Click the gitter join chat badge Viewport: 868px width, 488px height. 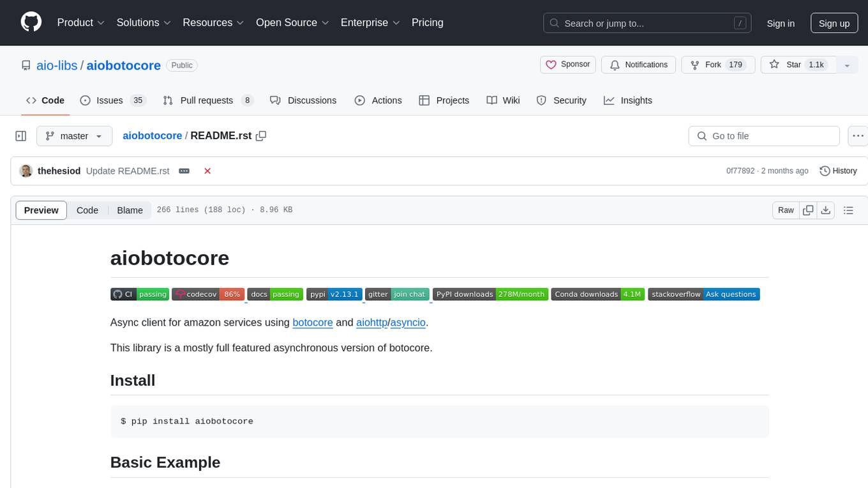(x=397, y=294)
